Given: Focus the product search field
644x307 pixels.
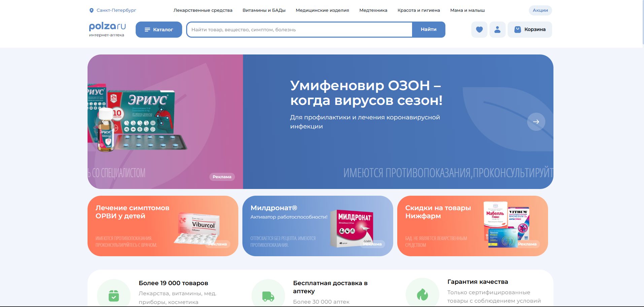Looking at the screenshot, I should tap(299, 30).
